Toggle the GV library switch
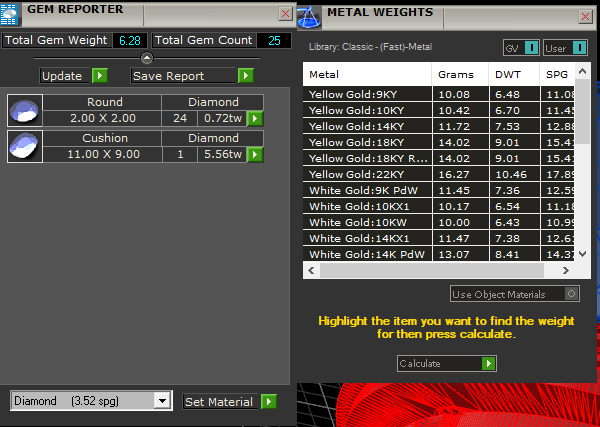Viewport: 600px width, 427px height. [x=531, y=48]
